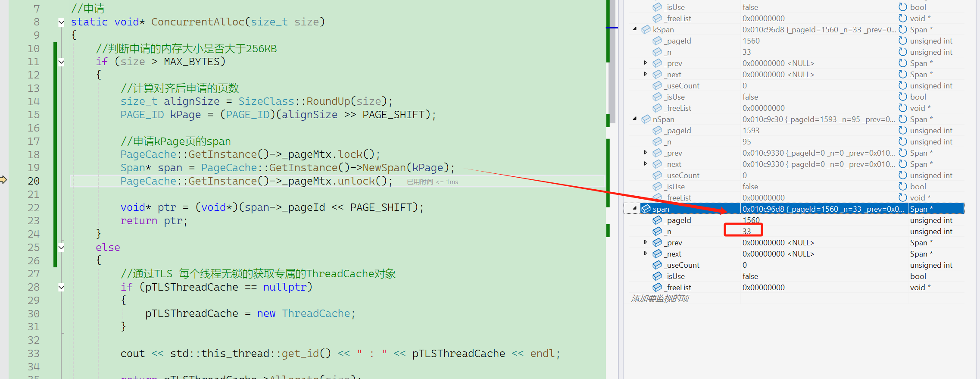Click line number 20 in the gutter
The image size is (980, 379).
(x=34, y=181)
